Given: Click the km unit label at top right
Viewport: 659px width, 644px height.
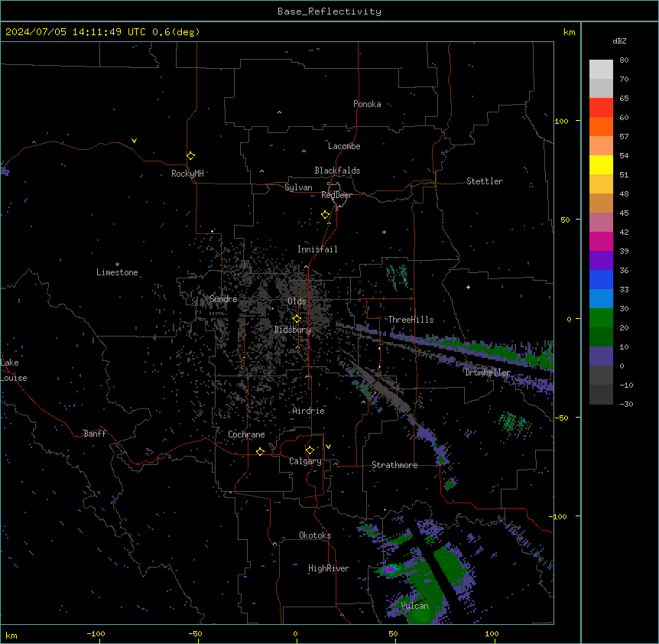Looking at the screenshot, I should click(570, 32).
